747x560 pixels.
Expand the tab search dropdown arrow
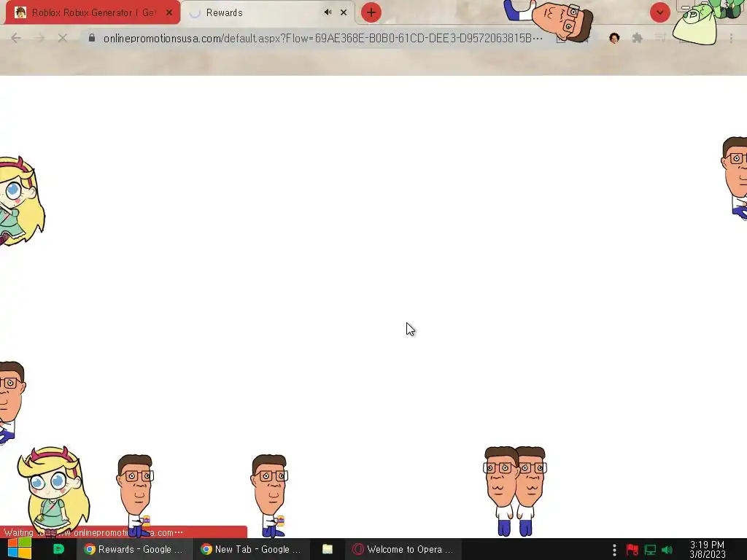[x=659, y=12]
